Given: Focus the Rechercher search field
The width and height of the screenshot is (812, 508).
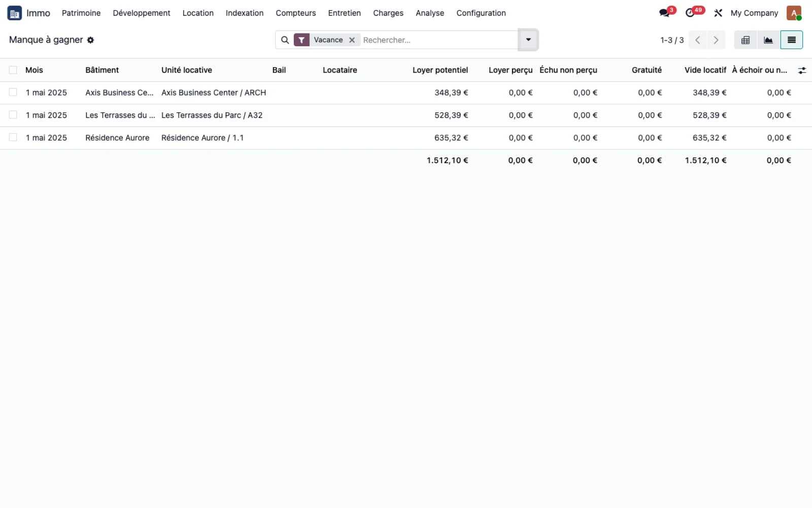Looking at the screenshot, I should [439, 40].
